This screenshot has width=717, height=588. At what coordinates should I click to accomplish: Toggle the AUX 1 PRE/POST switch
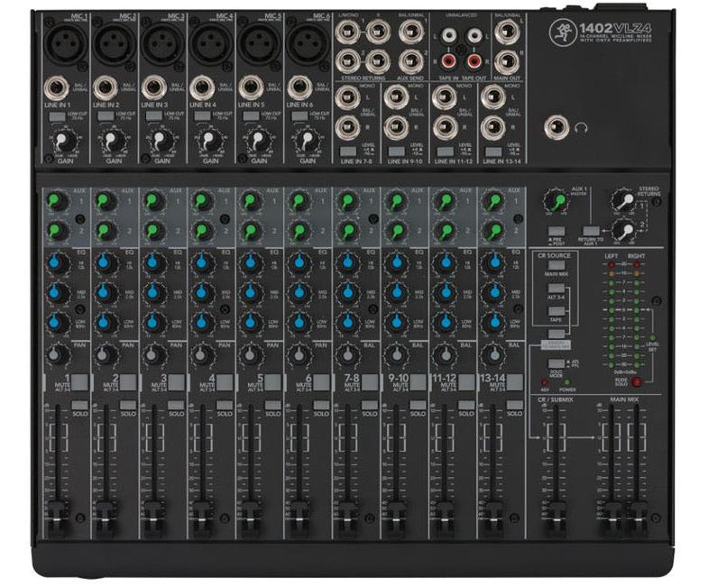556,232
